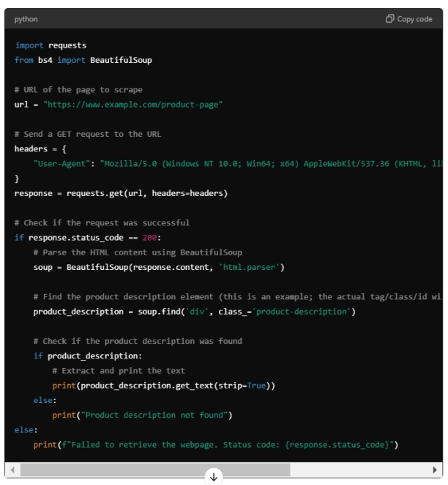This screenshot has width=448, height=485.
Task: Place cursor on the import requests line
Action: 51,45
